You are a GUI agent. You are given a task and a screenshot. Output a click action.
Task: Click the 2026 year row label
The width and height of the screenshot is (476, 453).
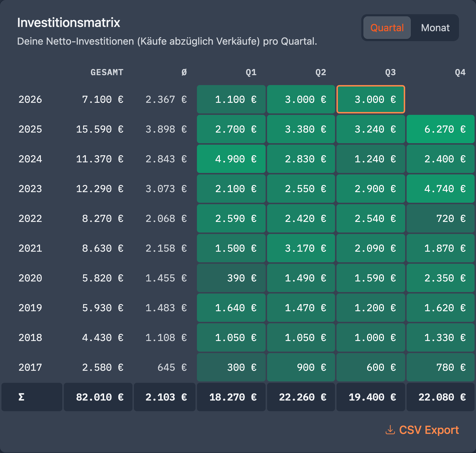[30, 99]
